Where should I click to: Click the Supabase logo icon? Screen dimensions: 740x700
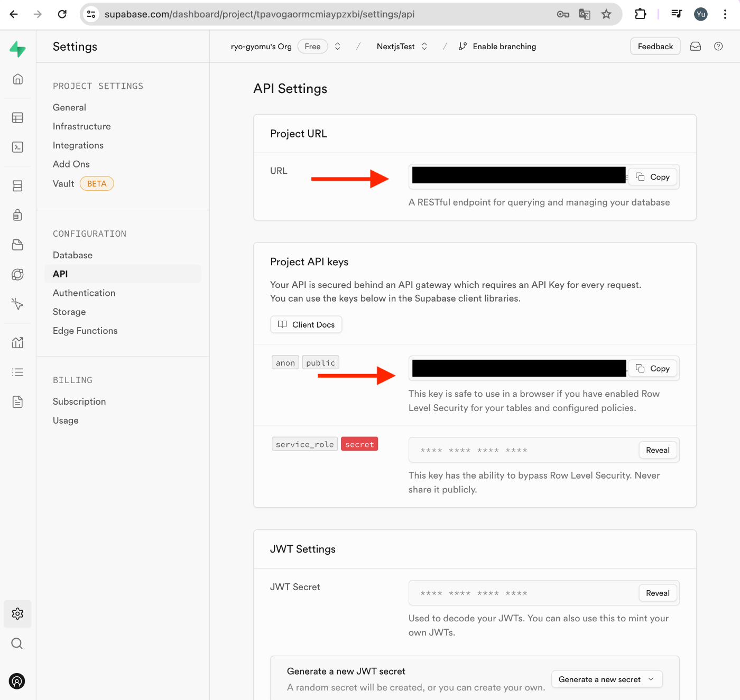point(17,49)
